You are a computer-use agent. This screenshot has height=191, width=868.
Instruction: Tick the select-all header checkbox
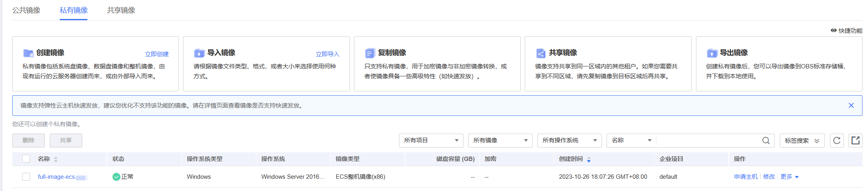(x=26, y=159)
